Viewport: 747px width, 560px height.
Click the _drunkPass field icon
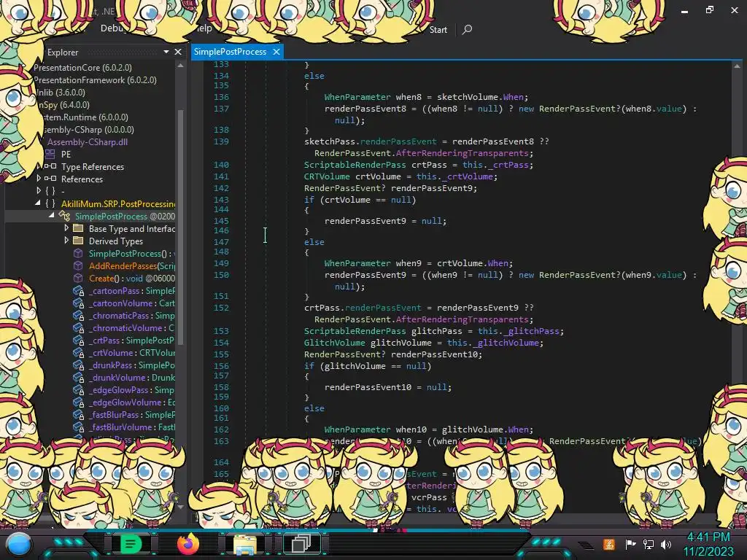coord(79,365)
